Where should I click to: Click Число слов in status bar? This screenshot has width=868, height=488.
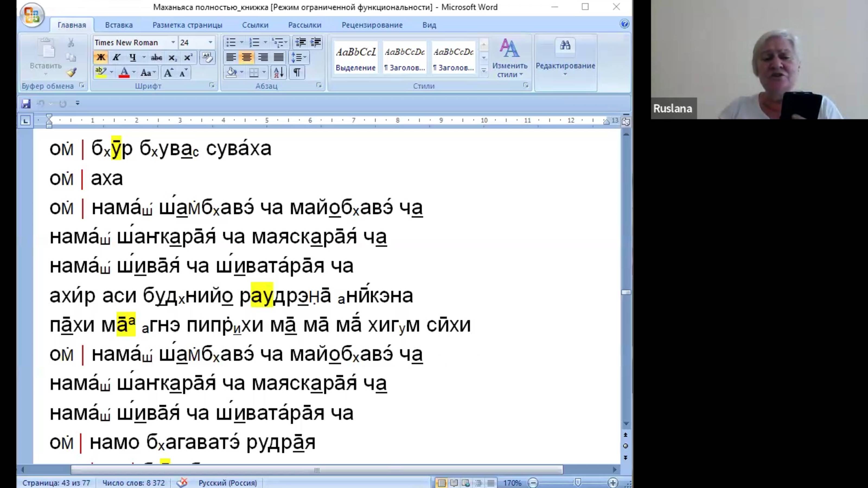(x=133, y=483)
